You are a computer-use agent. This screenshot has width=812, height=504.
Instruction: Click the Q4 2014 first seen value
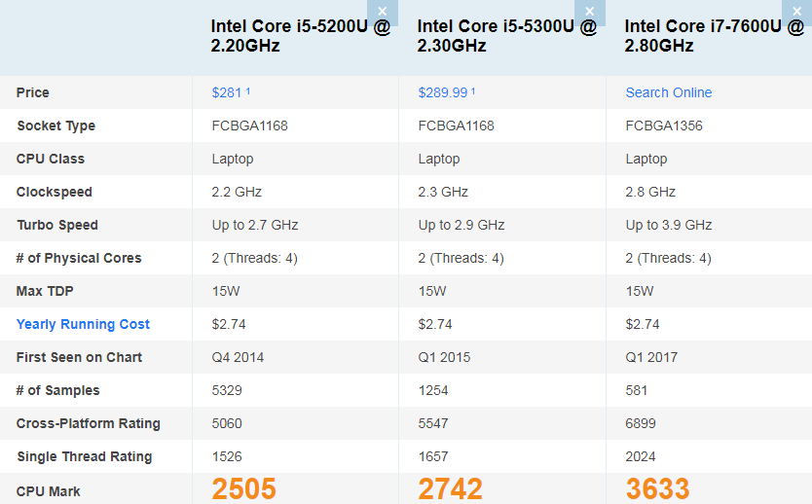[x=238, y=357]
